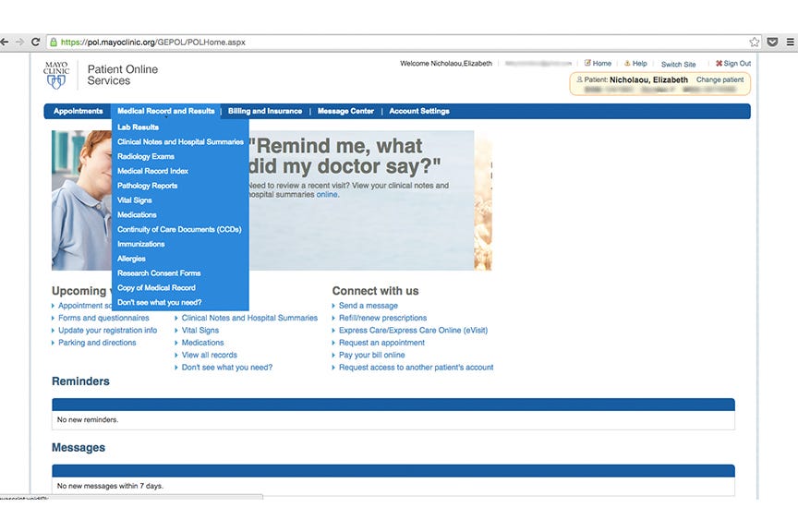Image resolution: width=798 pixels, height=532 pixels.
Task: Choose Radiology Exams menu entry
Action: pos(146,157)
